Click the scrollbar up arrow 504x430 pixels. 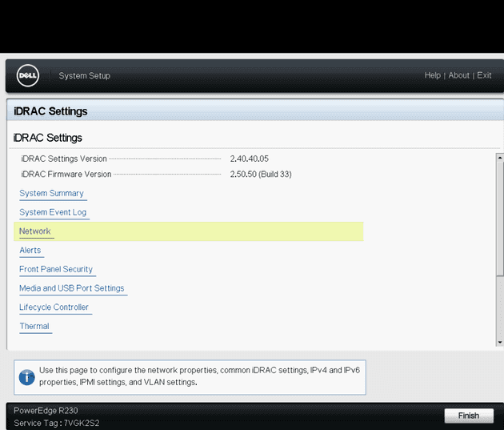click(500, 157)
